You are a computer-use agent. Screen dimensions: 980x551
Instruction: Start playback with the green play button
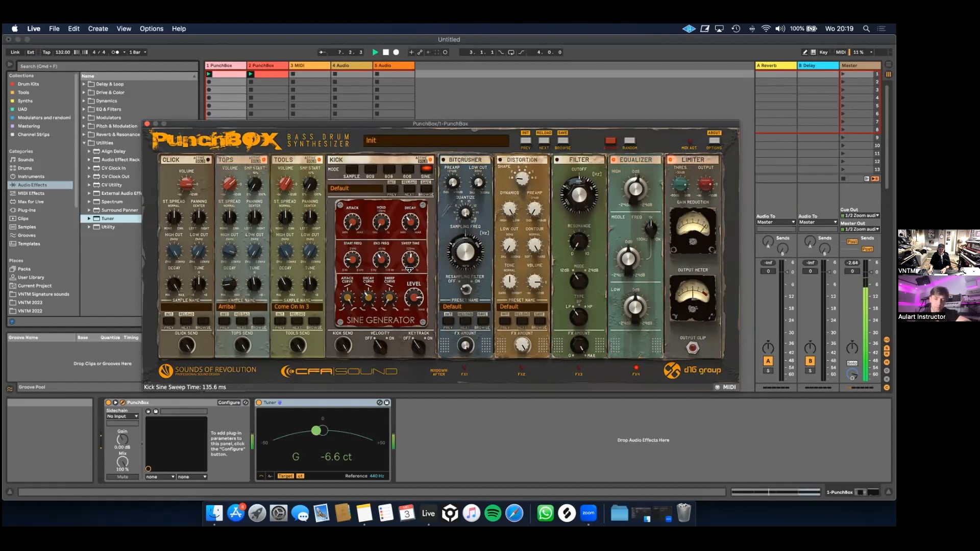[375, 52]
